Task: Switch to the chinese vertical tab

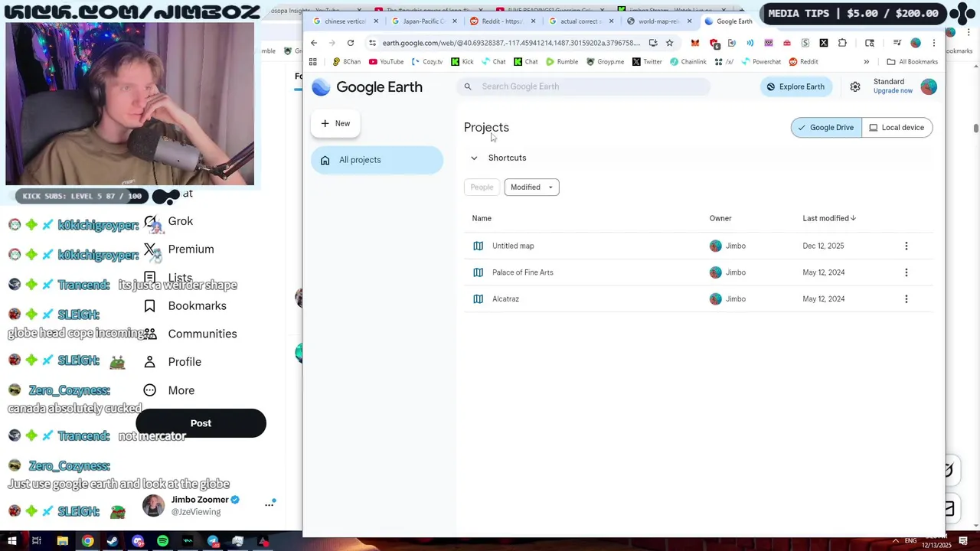Action: tap(344, 21)
